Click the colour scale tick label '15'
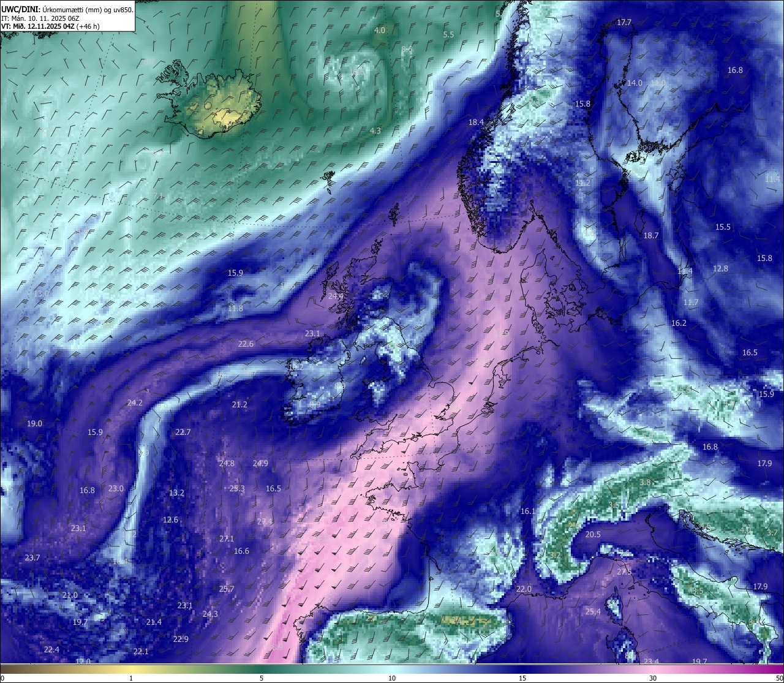 (x=522, y=678)
